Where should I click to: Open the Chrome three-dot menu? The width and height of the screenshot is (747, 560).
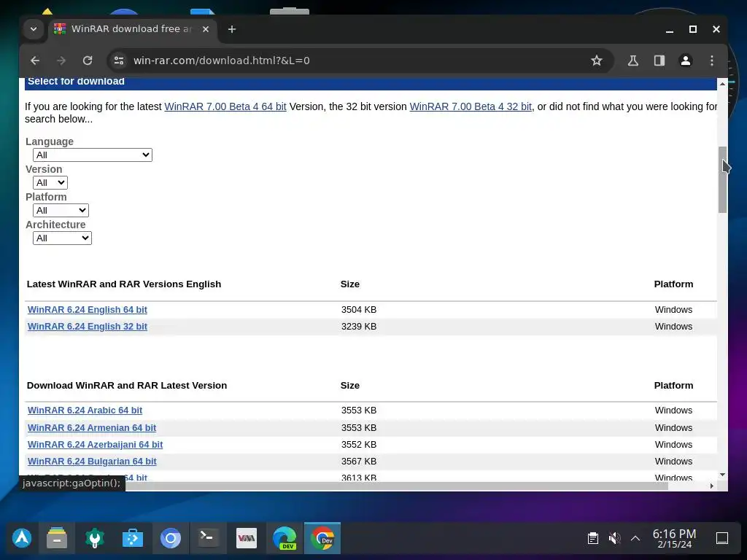point(712,61)
